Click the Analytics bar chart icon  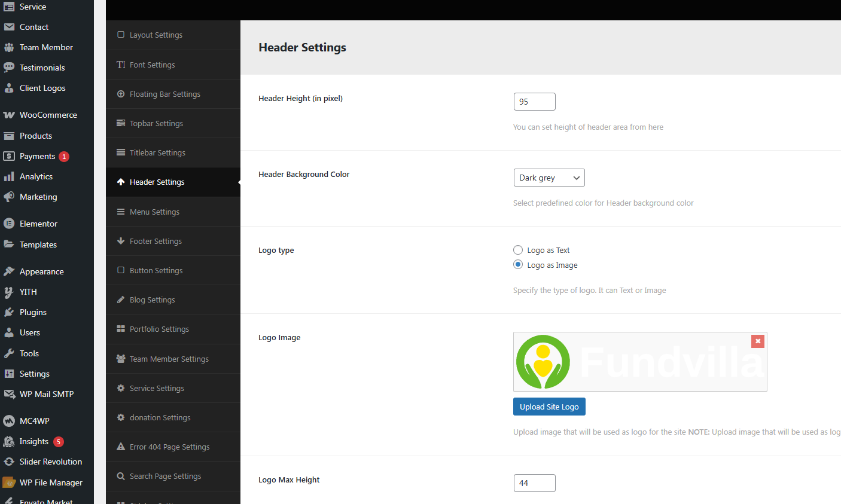[9, 176]
